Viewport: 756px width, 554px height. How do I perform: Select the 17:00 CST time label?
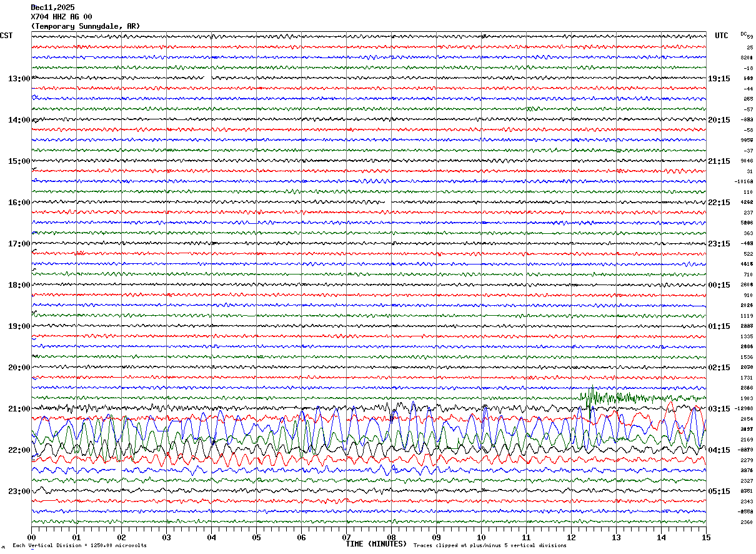pos(19,244)
